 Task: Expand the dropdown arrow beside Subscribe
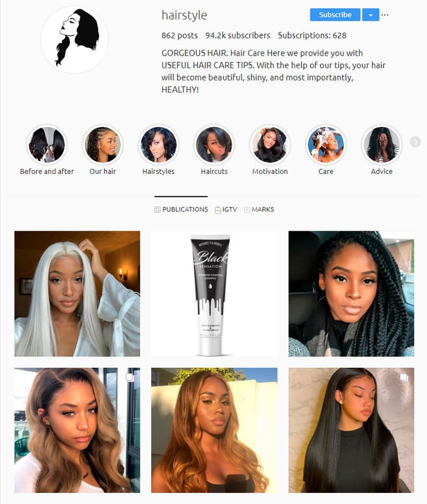click(370, 15)
